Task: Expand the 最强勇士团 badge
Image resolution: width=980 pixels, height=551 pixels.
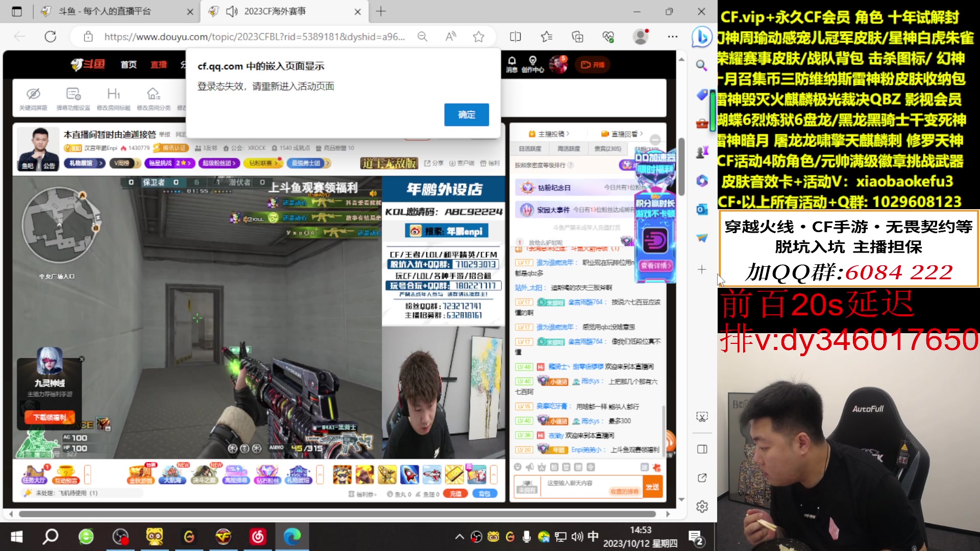Action: coord(309,163)
